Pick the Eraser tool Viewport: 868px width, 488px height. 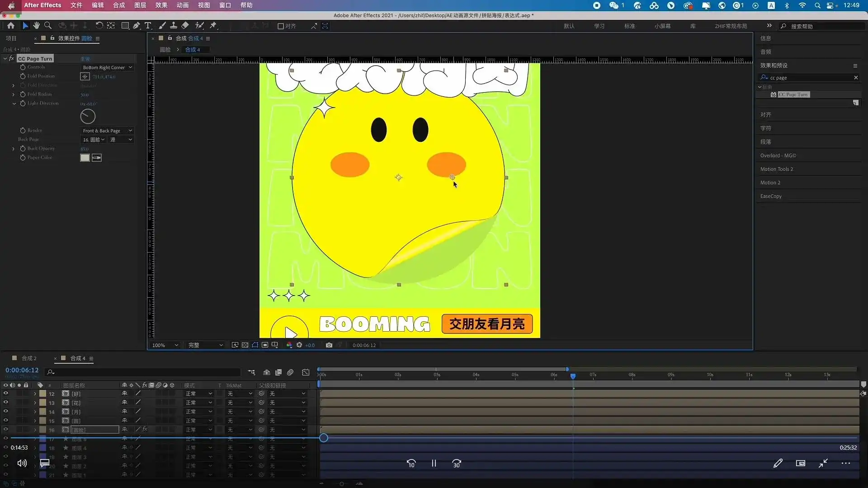point(185,26)
